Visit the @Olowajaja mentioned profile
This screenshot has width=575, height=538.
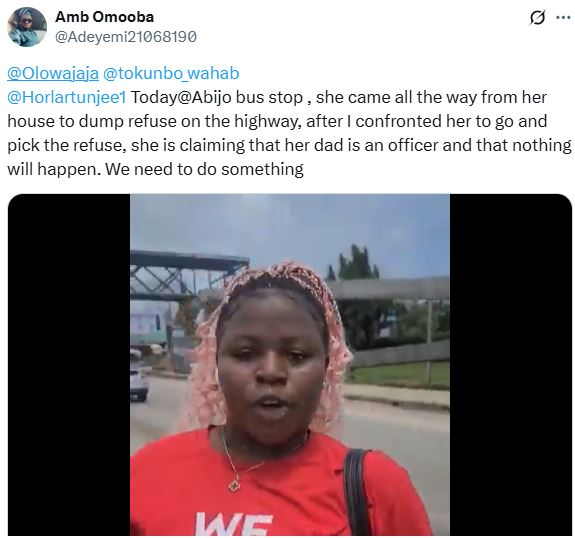coord(53,73)
